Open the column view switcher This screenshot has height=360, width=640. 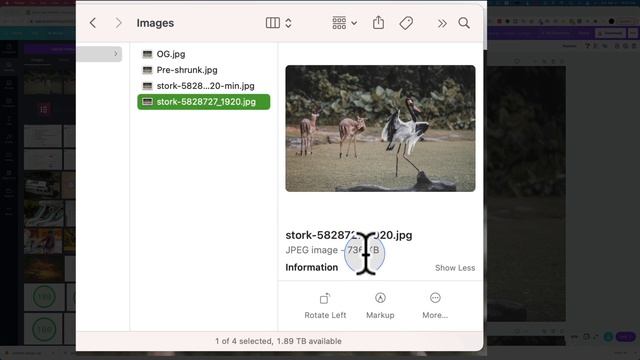click(x=279, y=23)
